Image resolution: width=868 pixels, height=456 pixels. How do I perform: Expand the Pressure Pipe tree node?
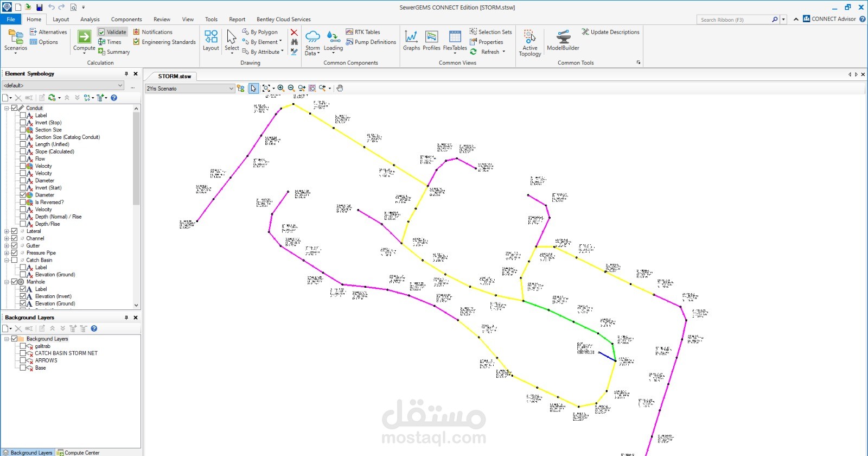pos(7,253)
